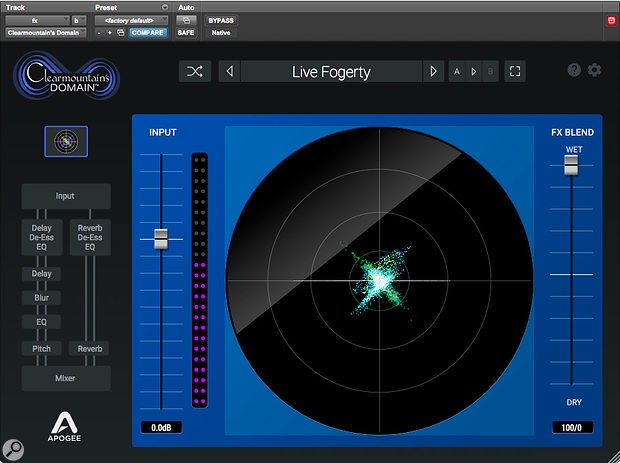This screenshot has height=463, width=620.
Task: Select previous preset with minus button
Action: [x=99, y=33]
